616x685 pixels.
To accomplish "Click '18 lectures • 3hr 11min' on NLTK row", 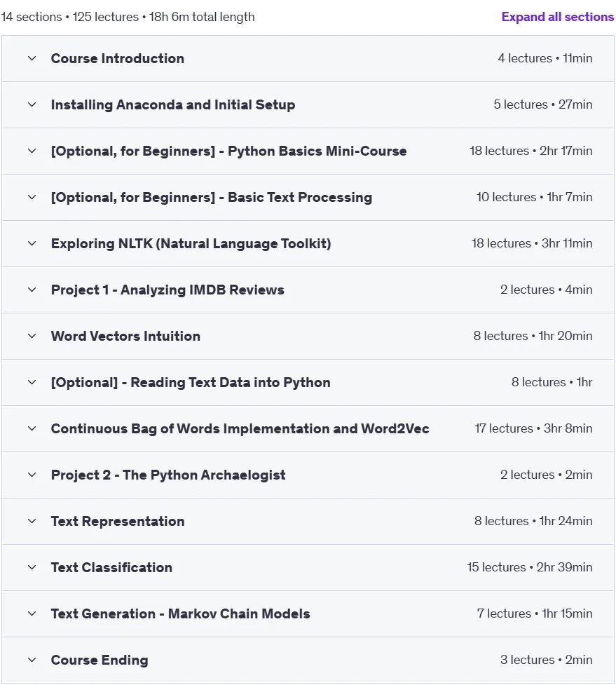I will tap(532, 243).
